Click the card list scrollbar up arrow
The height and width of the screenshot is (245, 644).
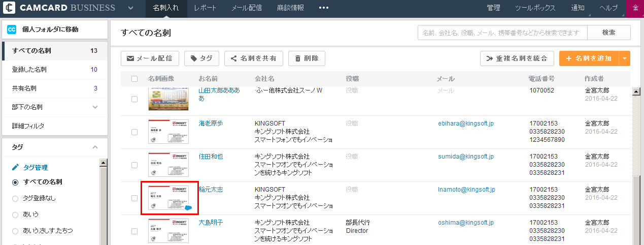(636, 92)
